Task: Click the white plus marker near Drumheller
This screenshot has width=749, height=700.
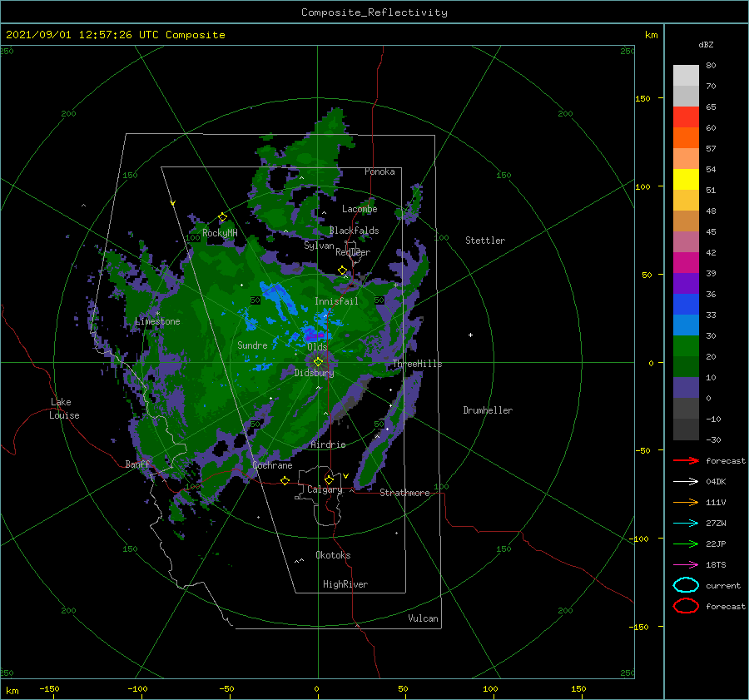Action: pyautogui.click(x=470, y=335)
